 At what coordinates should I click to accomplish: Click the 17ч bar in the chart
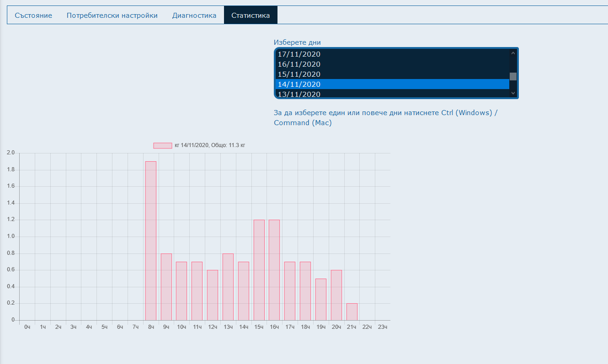click(290, 291)
